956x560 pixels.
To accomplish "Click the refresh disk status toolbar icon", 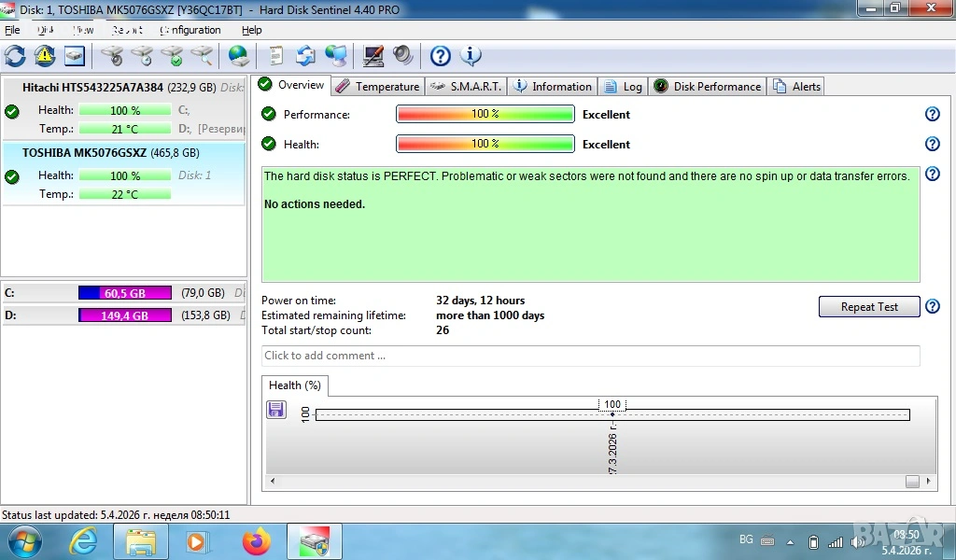I will click(x=15, y=56).
